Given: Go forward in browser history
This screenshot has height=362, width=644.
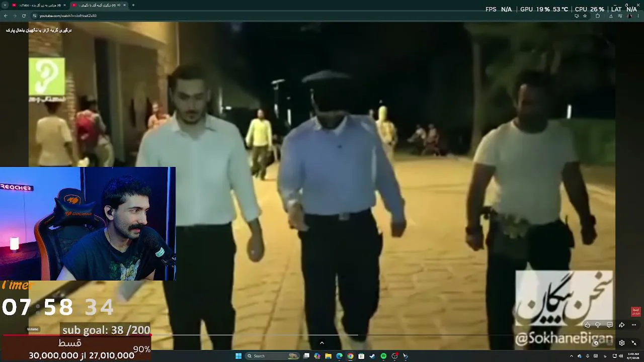Looking at the screenshot, I should (15, 16).
